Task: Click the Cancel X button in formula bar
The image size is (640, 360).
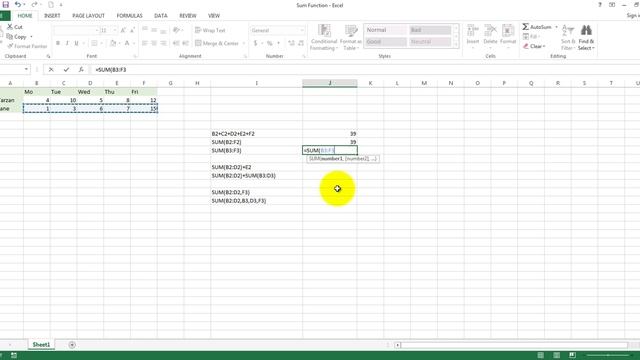Action: [51, 70]
